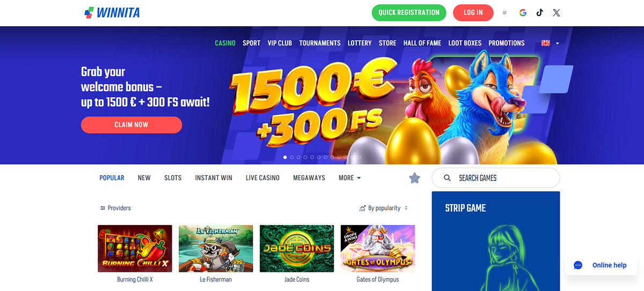This screenshot has width=644, height=291.
Task: Click the magnifier icon in search box
Action: click(447, 178)
